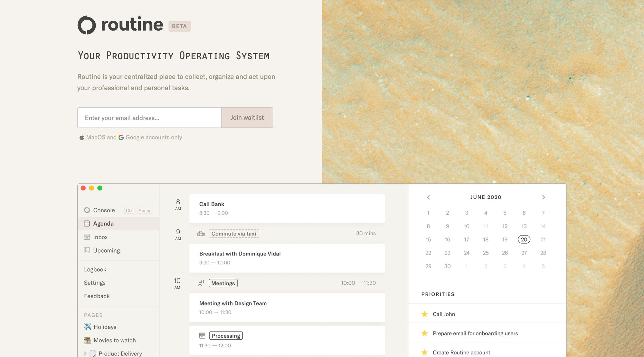Expand the Product Delivery page tree
The image size is (644, 357).
point(85,353)
